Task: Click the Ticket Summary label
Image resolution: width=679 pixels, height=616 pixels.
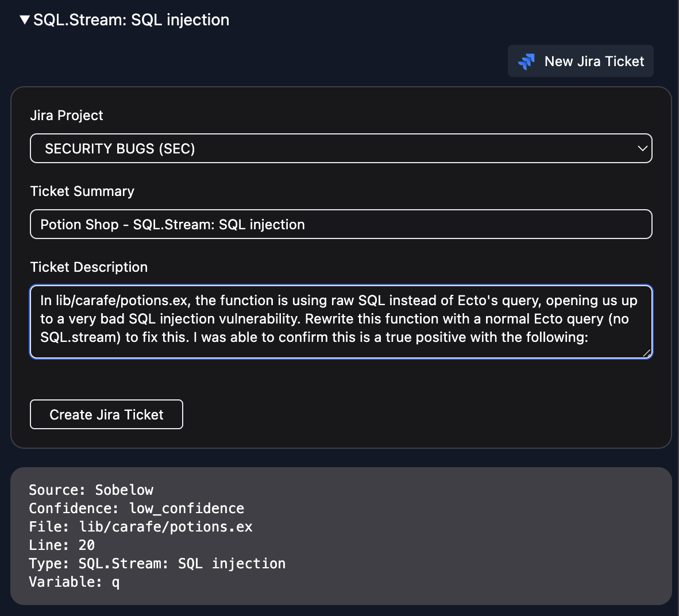Action: point(82,191)
